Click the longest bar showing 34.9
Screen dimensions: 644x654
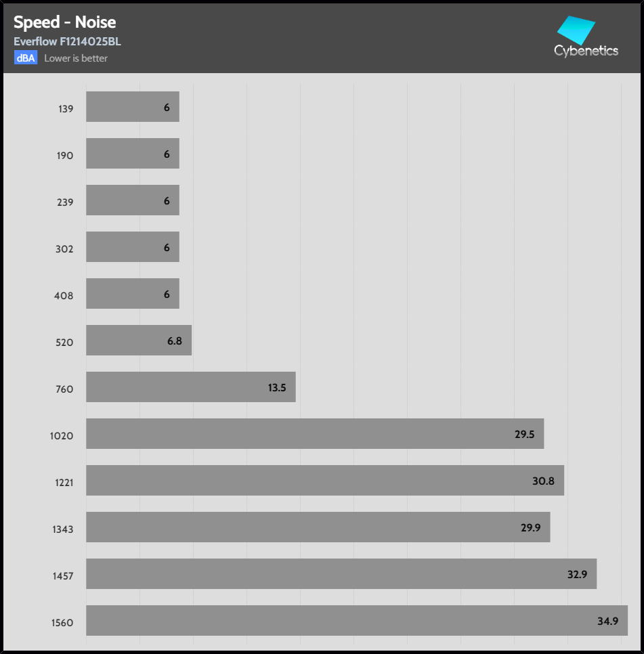[x=356, y=621]
